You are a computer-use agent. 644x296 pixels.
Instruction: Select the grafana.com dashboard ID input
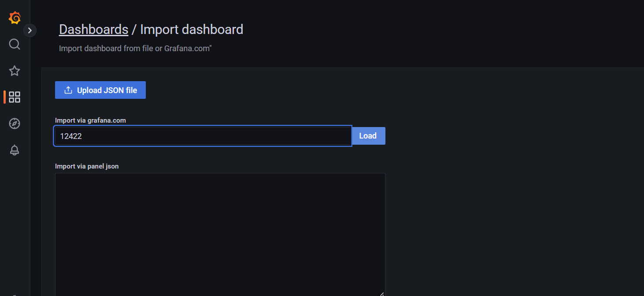(x=203, y=136)
